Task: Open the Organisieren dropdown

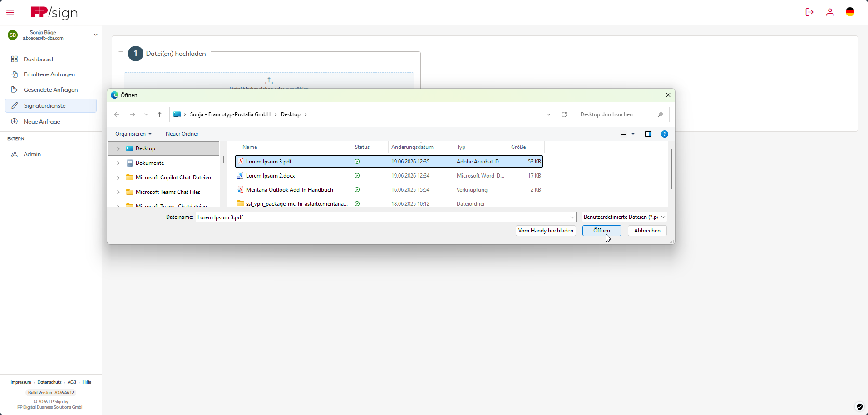Action: [133, 134]
